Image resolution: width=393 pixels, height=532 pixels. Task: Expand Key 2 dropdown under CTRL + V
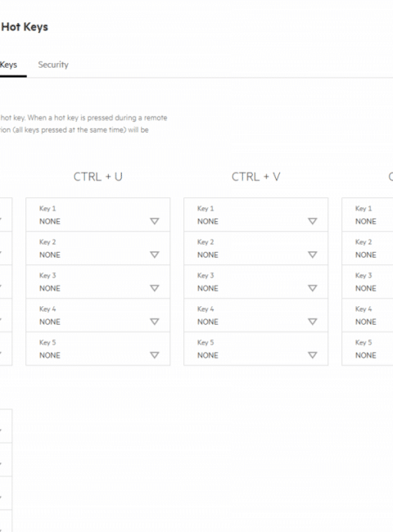(x=256, y=248)
